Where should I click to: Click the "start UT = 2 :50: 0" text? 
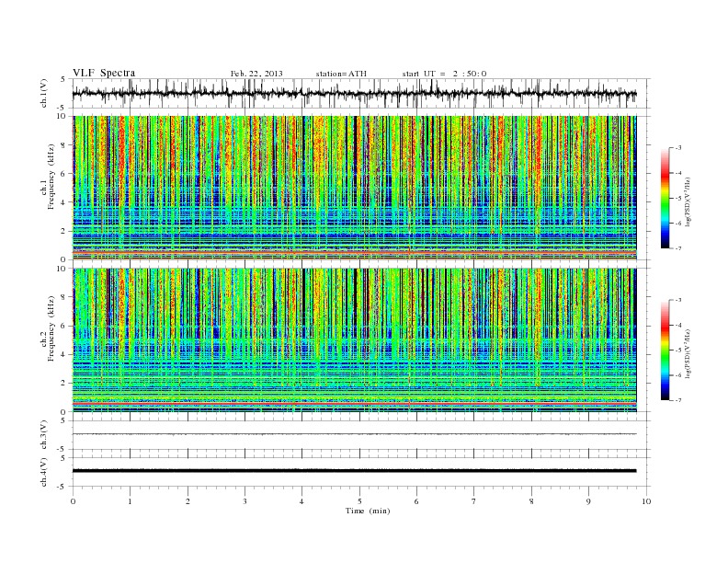tap(444, 74)
